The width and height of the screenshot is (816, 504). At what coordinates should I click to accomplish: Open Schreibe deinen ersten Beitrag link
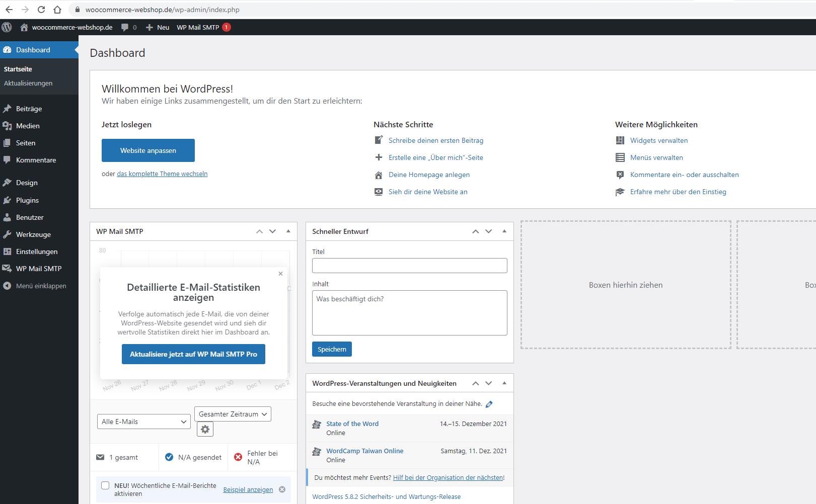click(x=436, y=140)
